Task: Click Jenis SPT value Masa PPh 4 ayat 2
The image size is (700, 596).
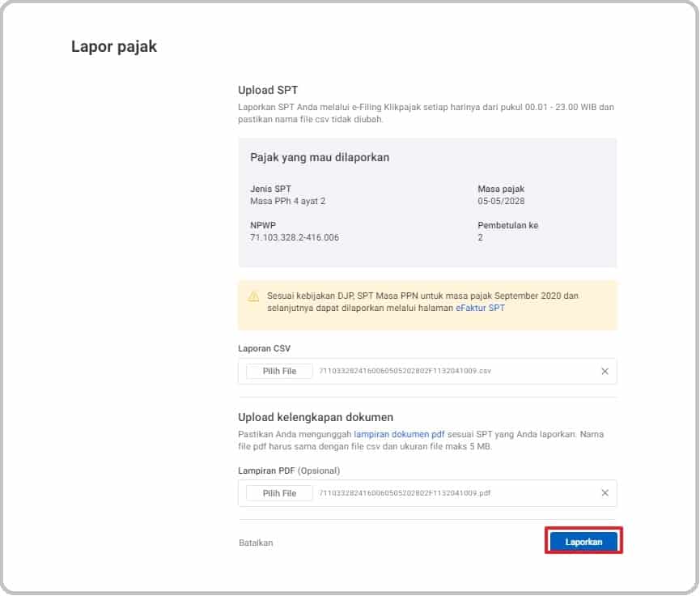Action: click(x=287, y=201)
